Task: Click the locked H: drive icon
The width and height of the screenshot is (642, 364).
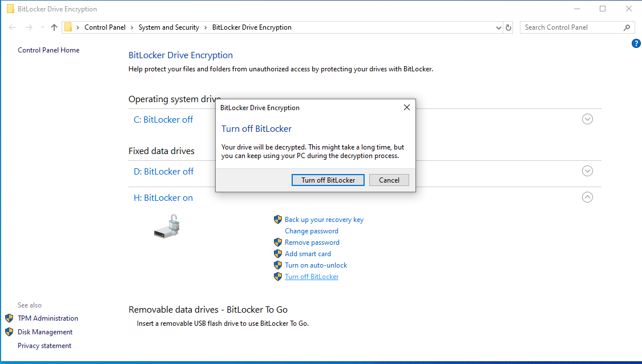Action: point(167,226)
